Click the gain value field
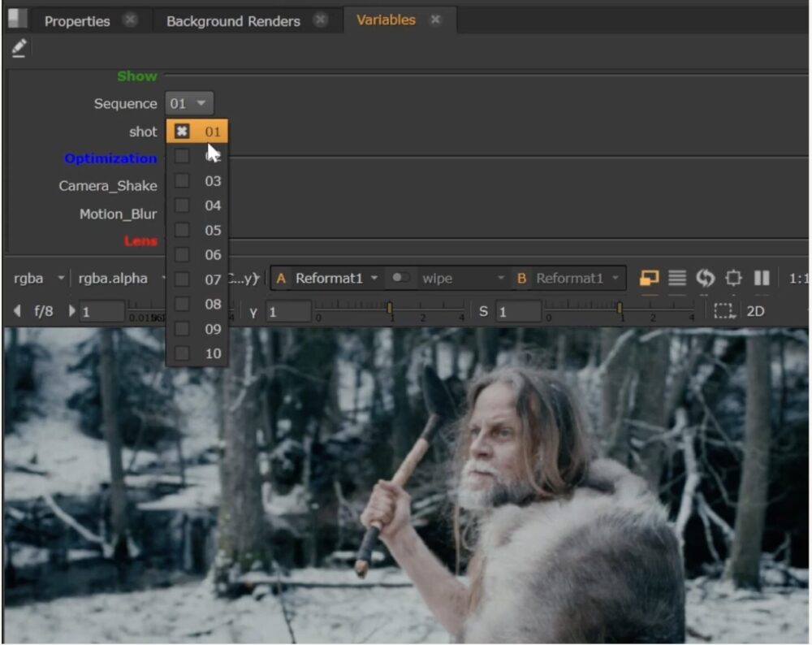 click(101, 311)
